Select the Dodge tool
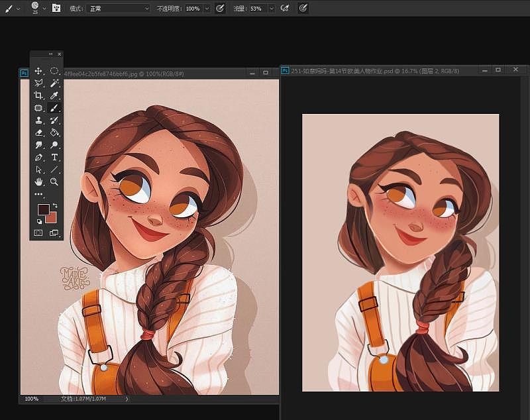The height and width of the screenshot is (420, 530). pos(54,145)
